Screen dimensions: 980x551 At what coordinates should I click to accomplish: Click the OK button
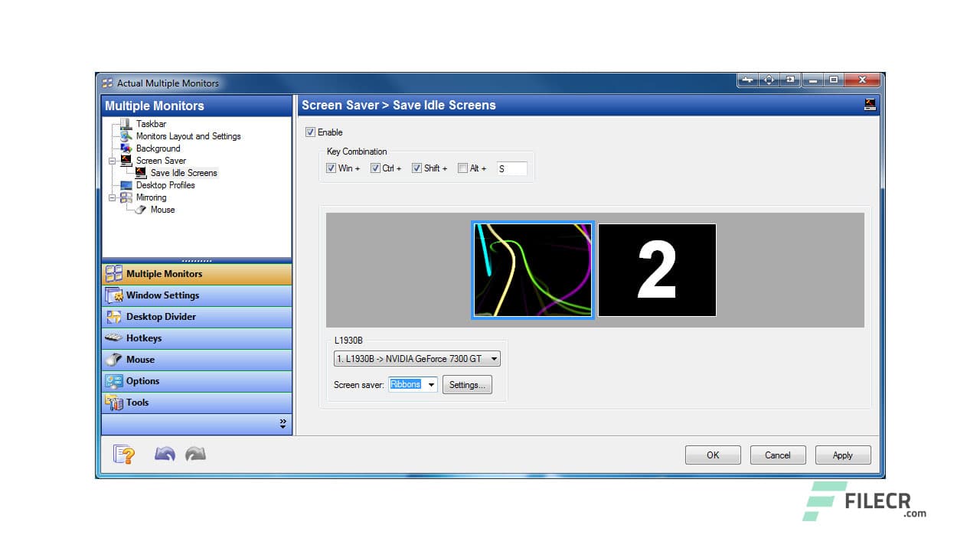[x=713, y=455]
